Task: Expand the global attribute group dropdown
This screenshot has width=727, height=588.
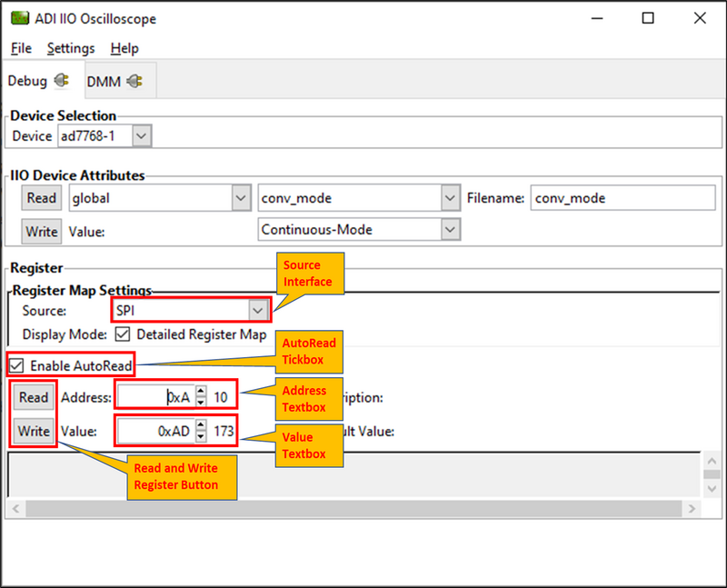Action: 241,197
